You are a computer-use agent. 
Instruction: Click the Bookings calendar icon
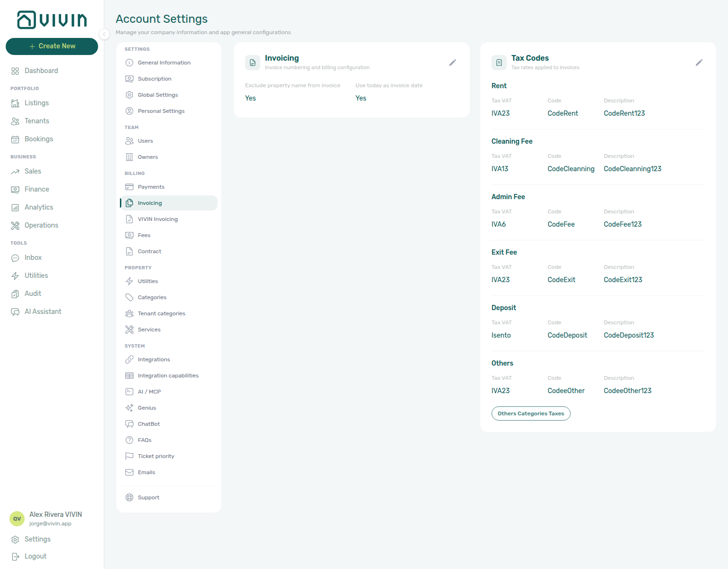[15, 139]
